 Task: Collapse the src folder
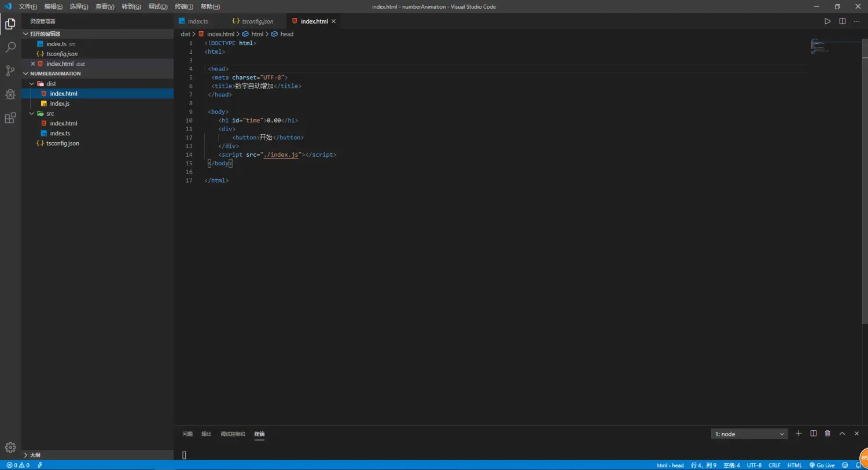[32, 113]
